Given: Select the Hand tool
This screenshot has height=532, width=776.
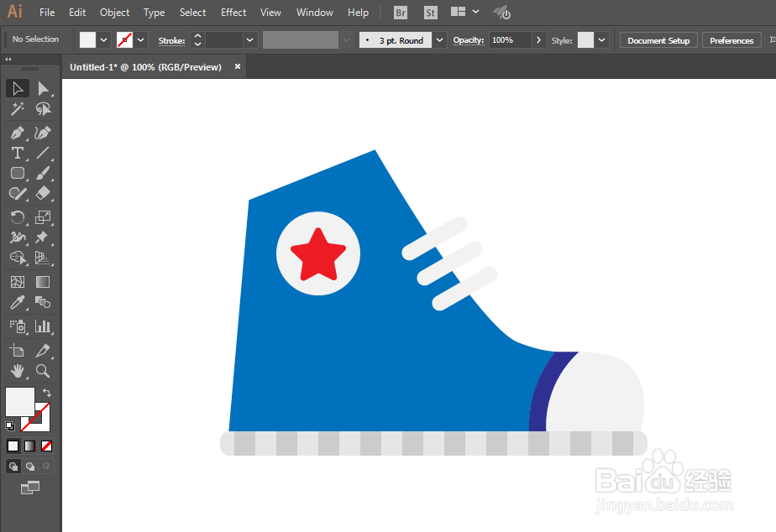Looking at the screenshot, I should coord(18,371).
